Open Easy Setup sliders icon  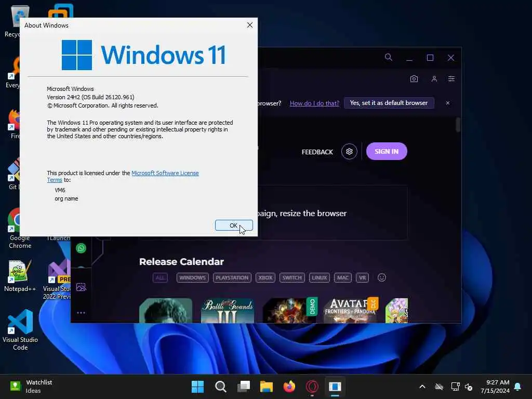coord(451,79)
